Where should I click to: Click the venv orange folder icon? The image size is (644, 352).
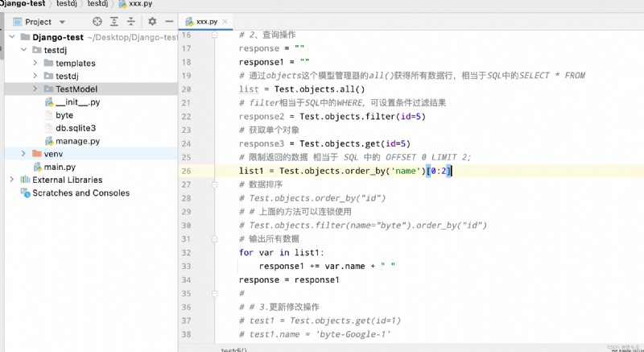click(37, 154)
